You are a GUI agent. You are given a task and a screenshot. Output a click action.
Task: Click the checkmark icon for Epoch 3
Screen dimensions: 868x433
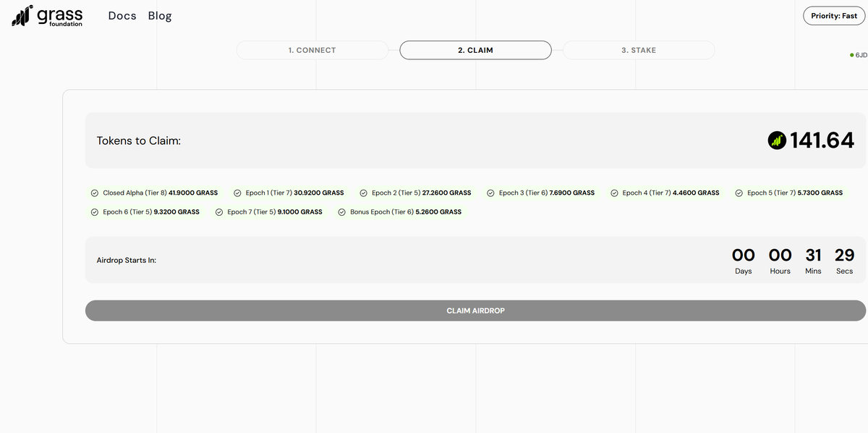[x=490, y=193]
